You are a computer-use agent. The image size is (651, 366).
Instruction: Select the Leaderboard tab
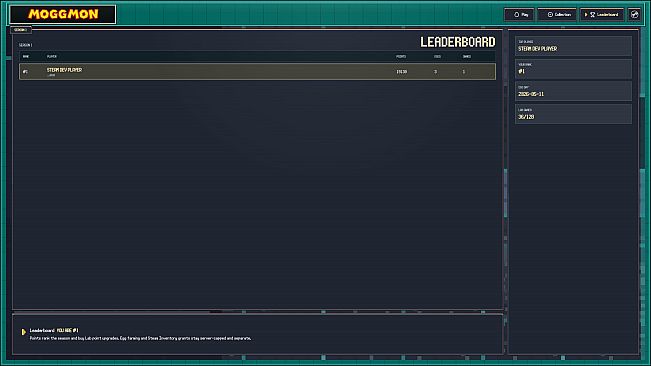click(x=602, y=15)
